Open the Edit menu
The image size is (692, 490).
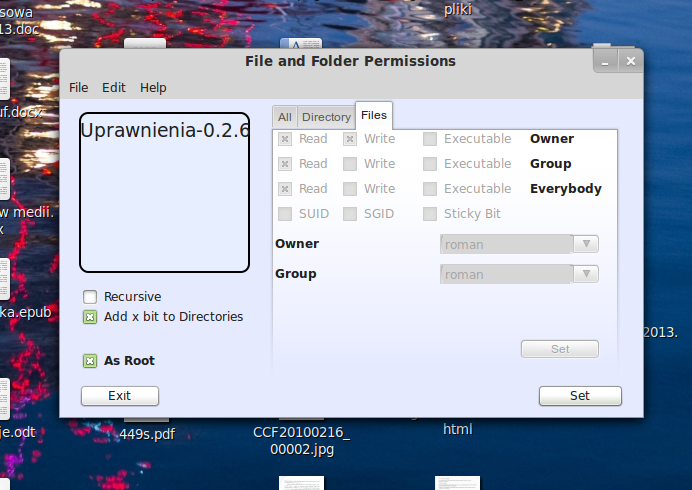click(x=114, y=87)
